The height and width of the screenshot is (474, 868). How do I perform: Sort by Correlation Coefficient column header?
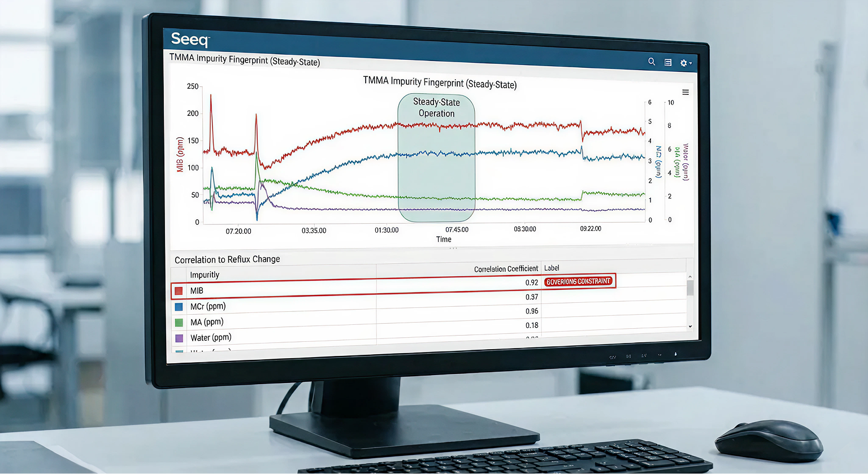pos(506,269)
